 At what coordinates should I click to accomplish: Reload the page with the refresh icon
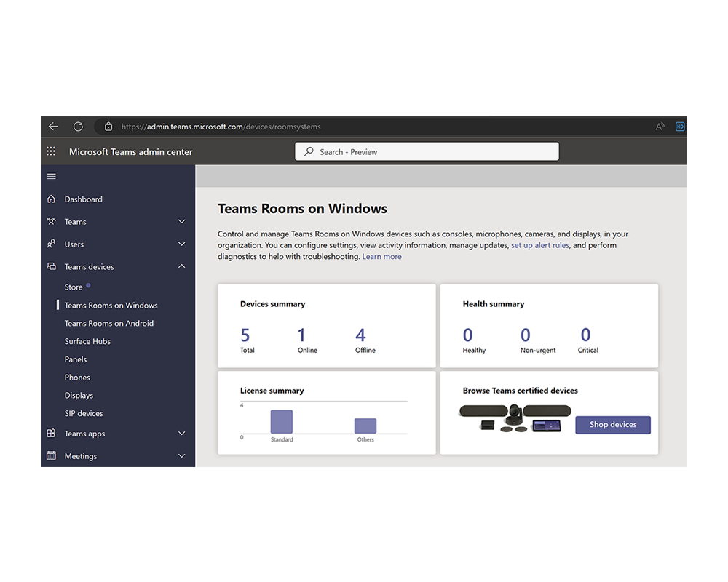(x=78, y=127)
